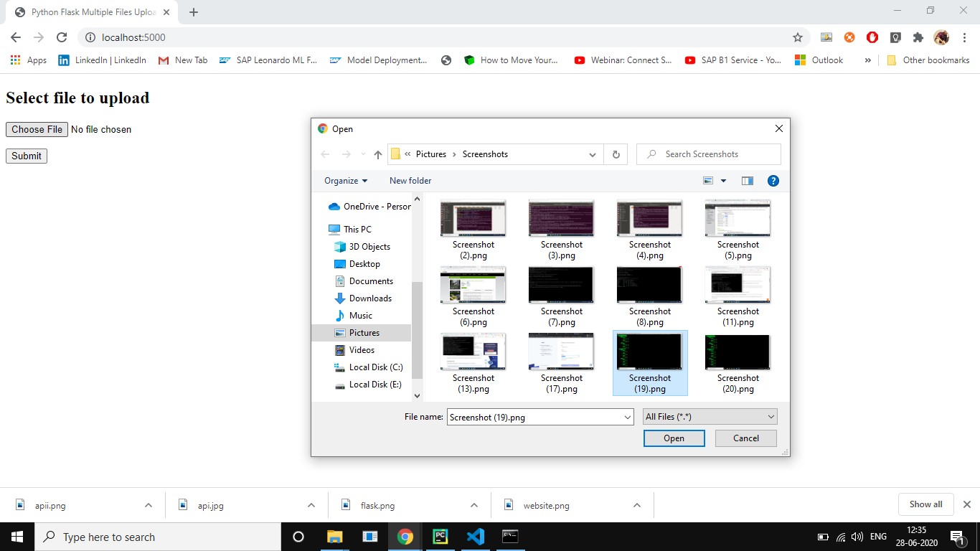Click the Search Screenshots field
Viewport: 980px width, 551px height.
[709, 154]
